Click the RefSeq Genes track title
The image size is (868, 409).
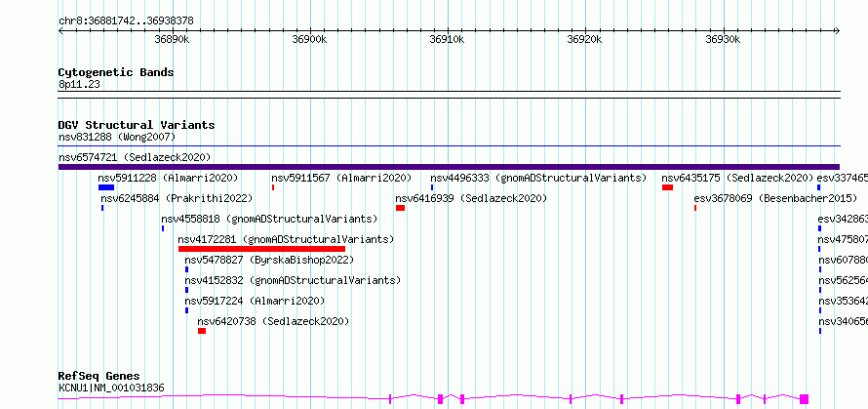(x=99, y=377)
